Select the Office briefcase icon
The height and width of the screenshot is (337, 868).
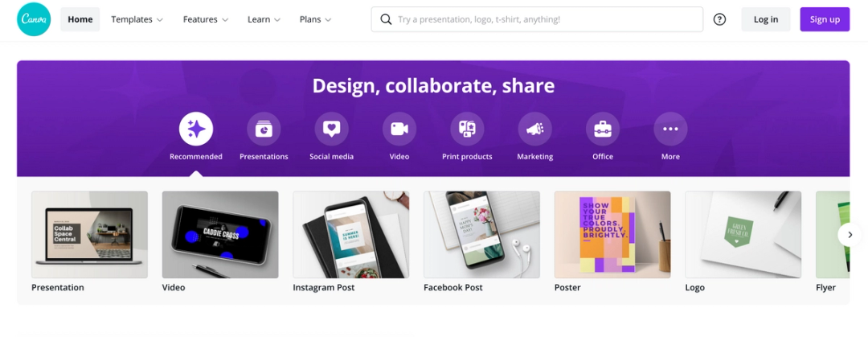tap(603, 129)
